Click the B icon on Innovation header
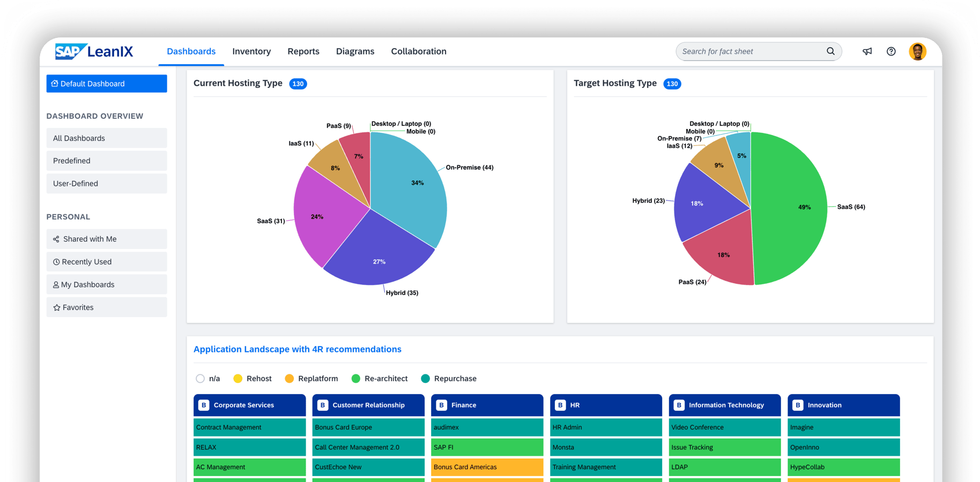The width and height of the screenshot is (980, 482). (798, 405)
